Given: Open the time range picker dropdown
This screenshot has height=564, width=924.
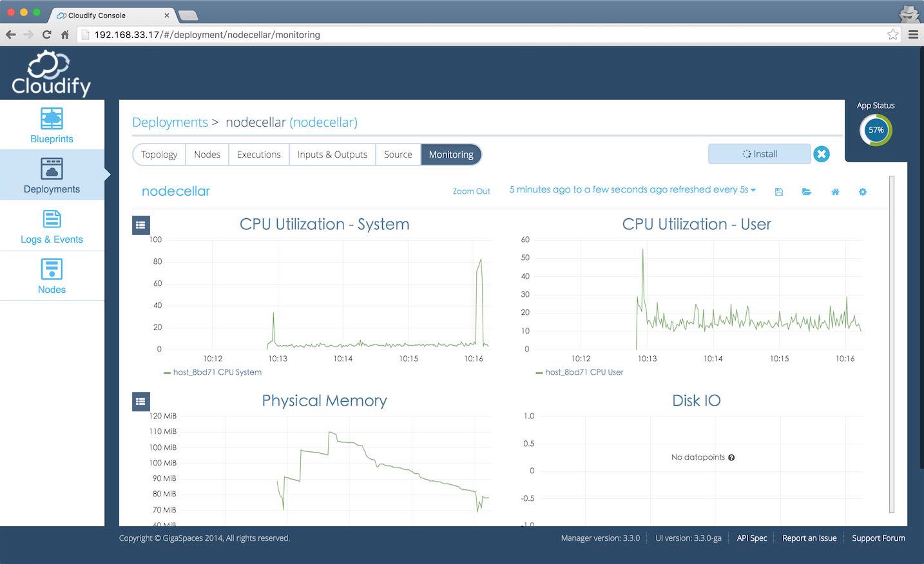Looking at the screenshot, I should [x=632, y=190].
